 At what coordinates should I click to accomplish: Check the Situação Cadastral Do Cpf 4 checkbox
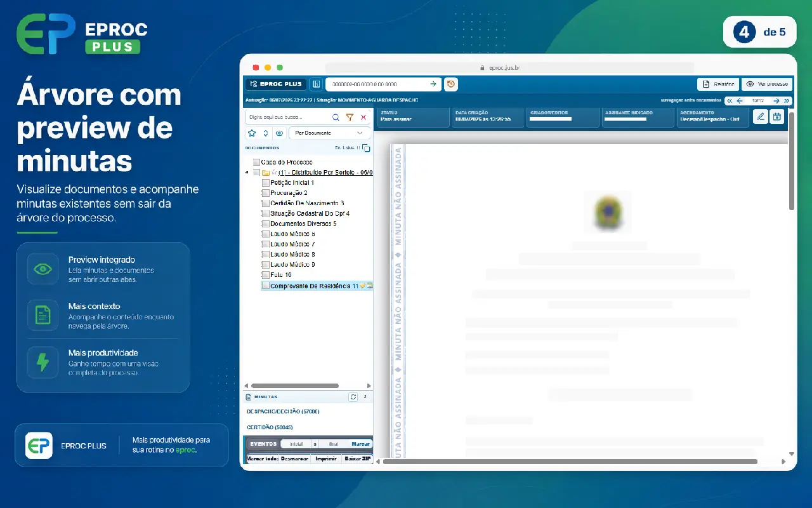(266, 214)
